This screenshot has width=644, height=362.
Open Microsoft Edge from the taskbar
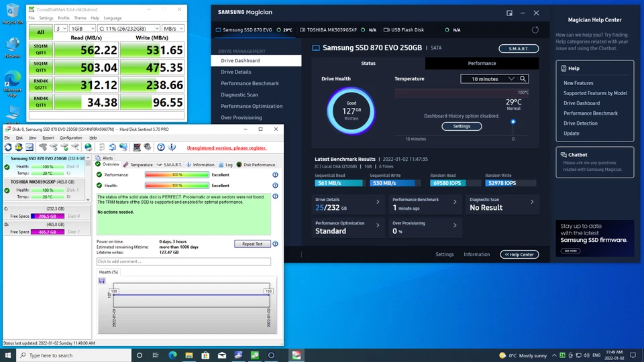(x=172, y=355)
